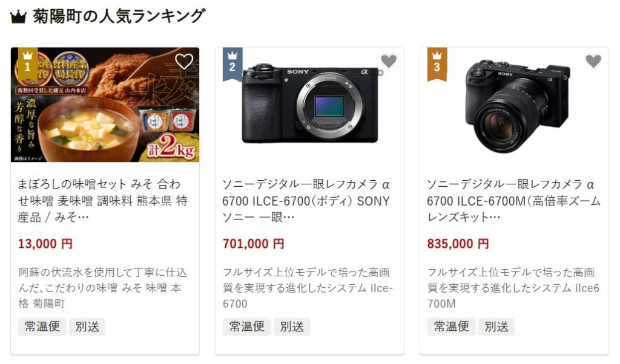
Task: Toggle heart on Sony α6700 body card
Action: (389, 61)
